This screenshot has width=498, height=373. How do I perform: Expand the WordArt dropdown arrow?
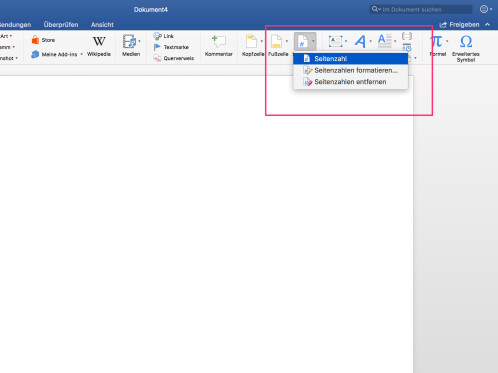coord(370,41)
